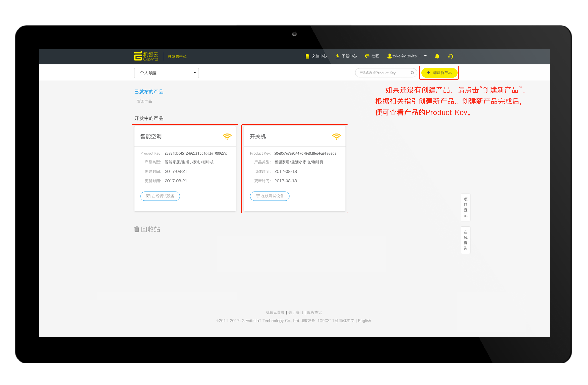Viewport: 588px width, 385px height.
Task: Click the download icon beside 下载中心
Action: click(338, 56)
